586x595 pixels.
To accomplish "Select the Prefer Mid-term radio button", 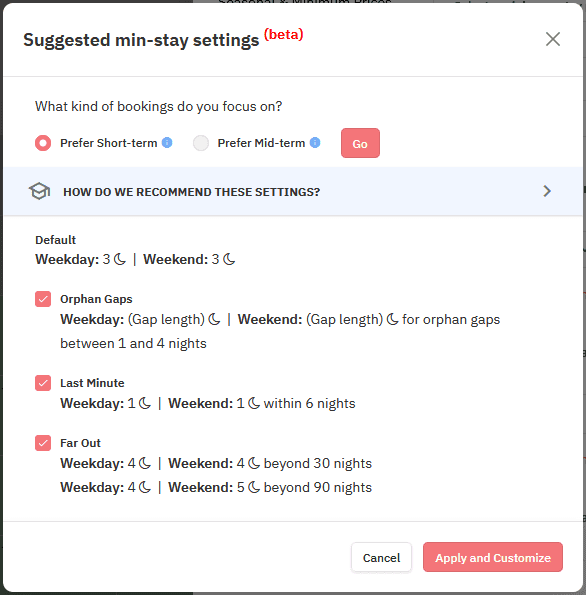I will pos(201,143).
